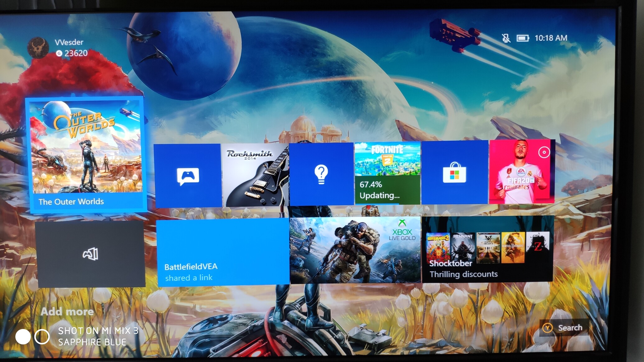The width and height of the screenshot is (644, 362).
Task: Open the game chat controller tile
Action: coord(188,176)
